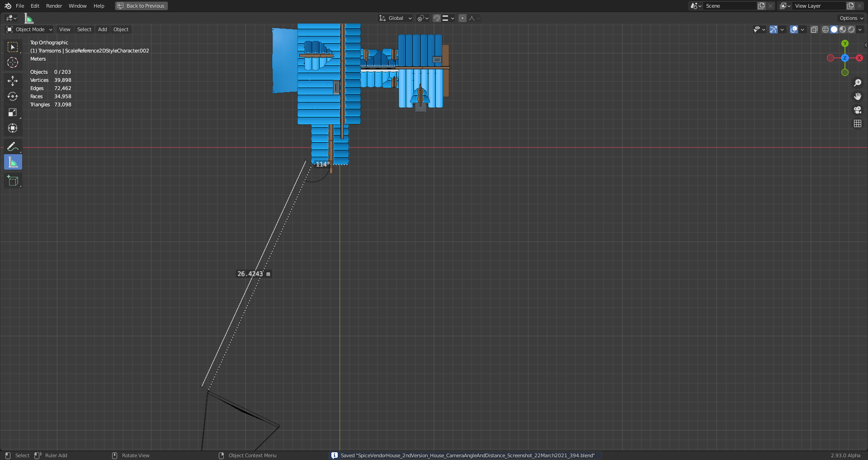Open the editor type dropdown
The width and height of the screenshot is (868, 460).
click(x=11, y=18)
